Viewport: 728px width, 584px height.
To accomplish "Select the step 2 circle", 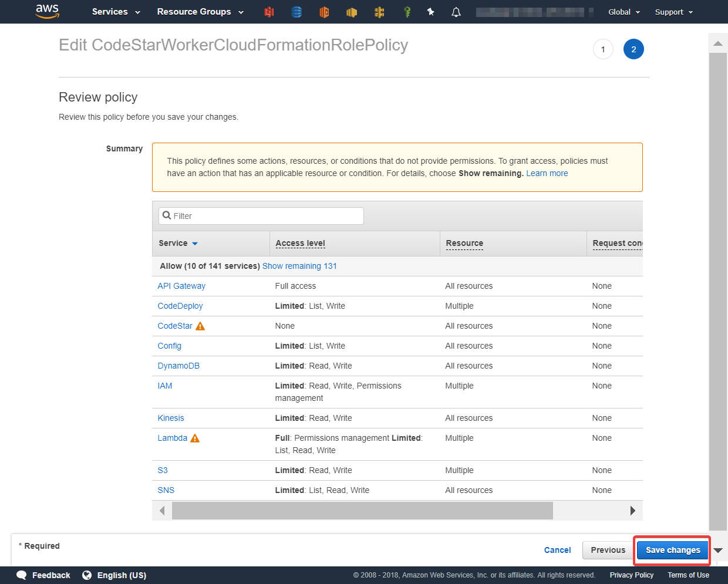I will (633, 49).
